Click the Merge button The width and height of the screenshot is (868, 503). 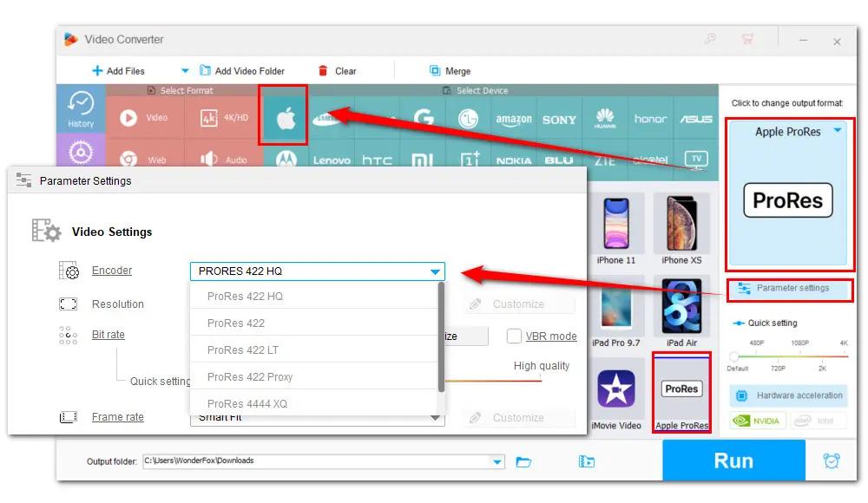[x=450, y=71]
